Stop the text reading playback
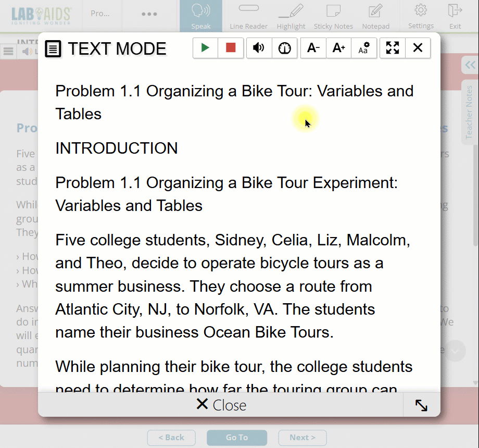This screenshot has height=448, width=479. [231, 48]
